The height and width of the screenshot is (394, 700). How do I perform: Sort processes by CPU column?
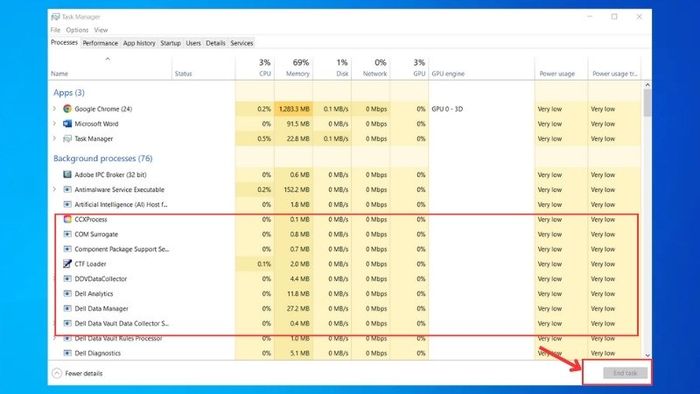click(255, 68)
